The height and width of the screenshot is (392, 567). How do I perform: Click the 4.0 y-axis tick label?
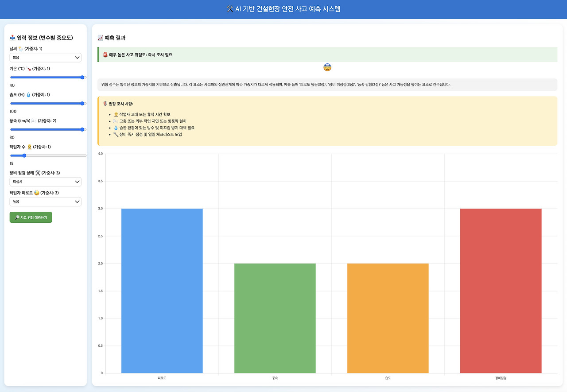[100, 154]
